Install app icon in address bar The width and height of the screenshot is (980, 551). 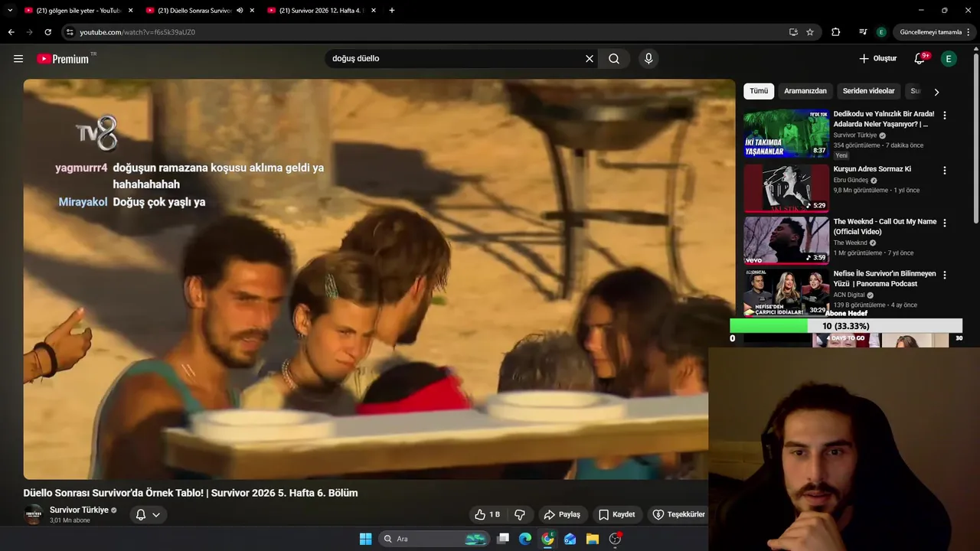tap(793, 32)
